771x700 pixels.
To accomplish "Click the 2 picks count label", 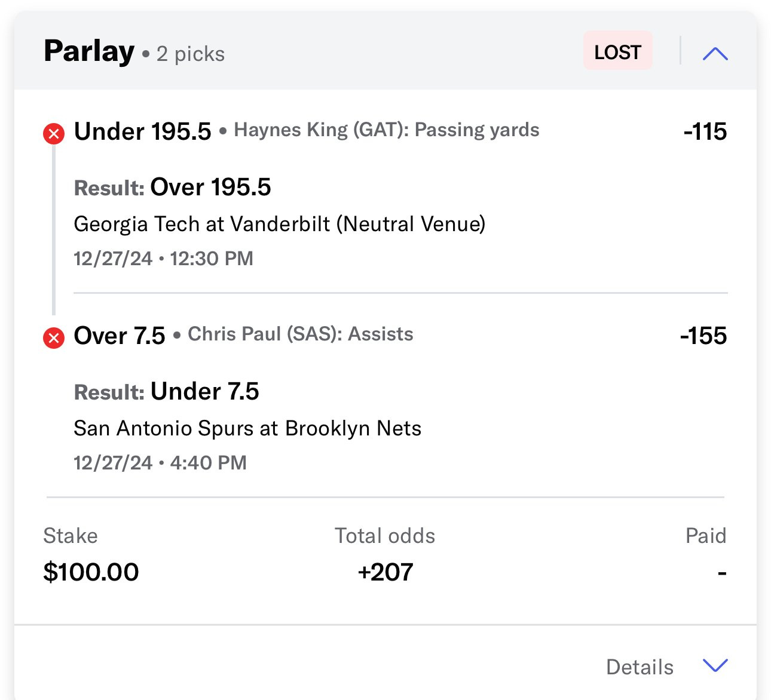I will [x=191, y=54].
